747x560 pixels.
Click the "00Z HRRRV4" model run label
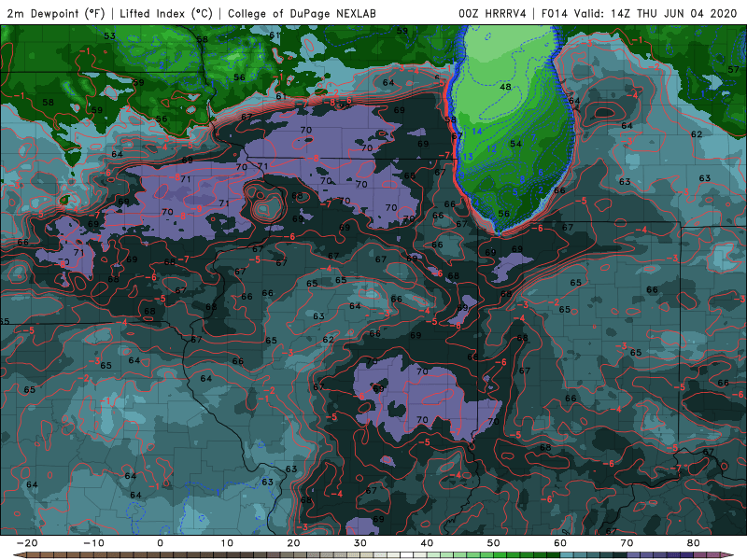pos(492,13)
